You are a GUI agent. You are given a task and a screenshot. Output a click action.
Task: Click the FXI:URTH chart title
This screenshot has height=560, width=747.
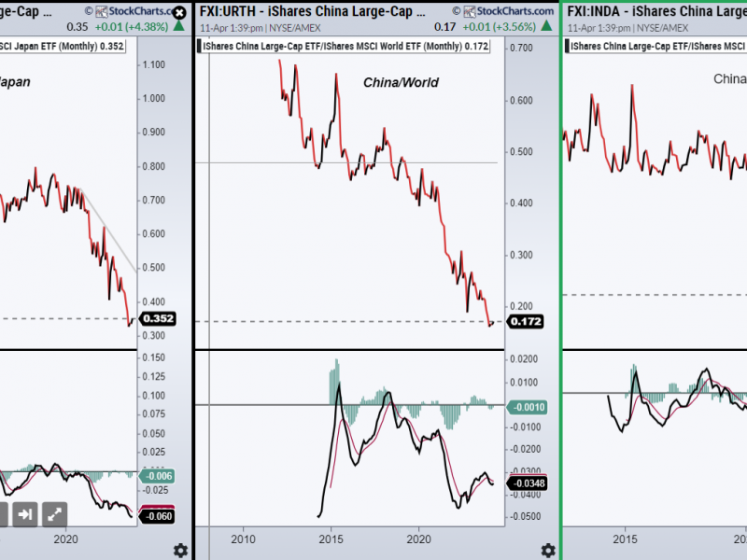coord(313,11)
